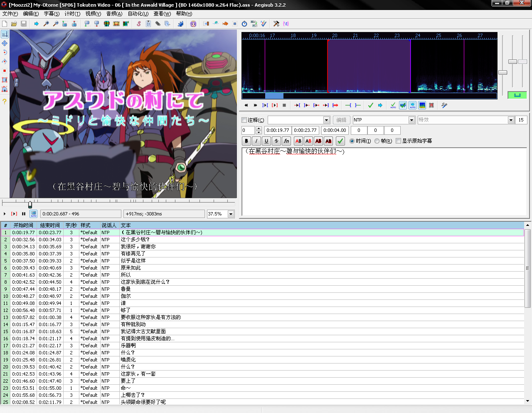This screenshot has width=532, height=413.
Task: Commit audio changes green checkmark
Action: (371, 105)
